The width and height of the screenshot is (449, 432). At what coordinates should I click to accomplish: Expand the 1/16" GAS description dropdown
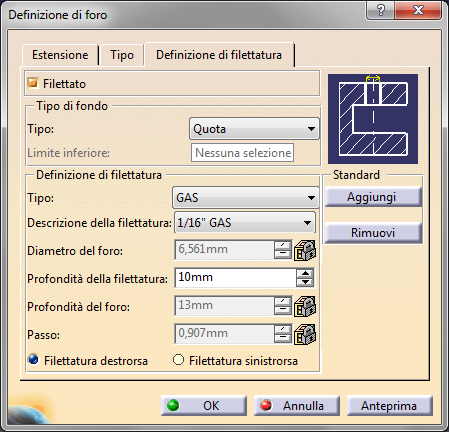(x=245, y=223)
